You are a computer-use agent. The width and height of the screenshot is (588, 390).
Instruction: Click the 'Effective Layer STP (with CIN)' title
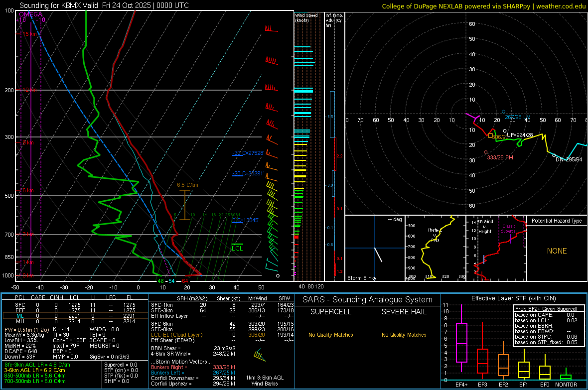click(513, 298)
